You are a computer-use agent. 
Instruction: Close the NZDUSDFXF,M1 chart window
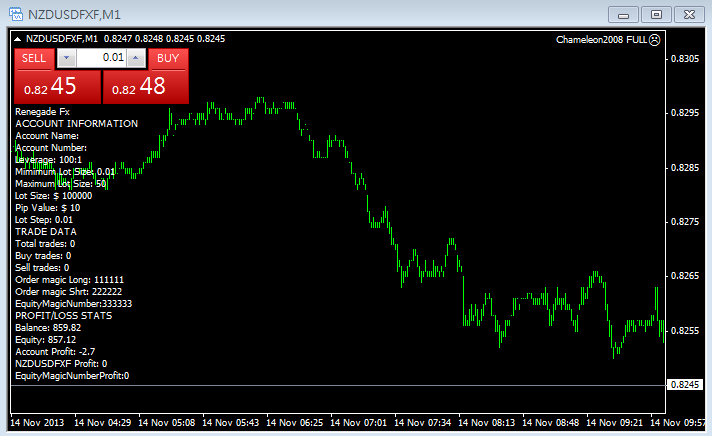(689, 15)
